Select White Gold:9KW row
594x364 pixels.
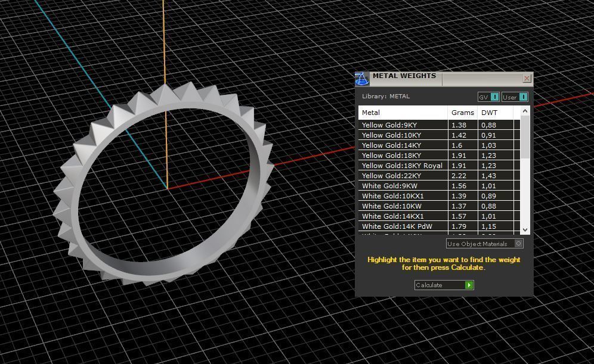[439, 186]
